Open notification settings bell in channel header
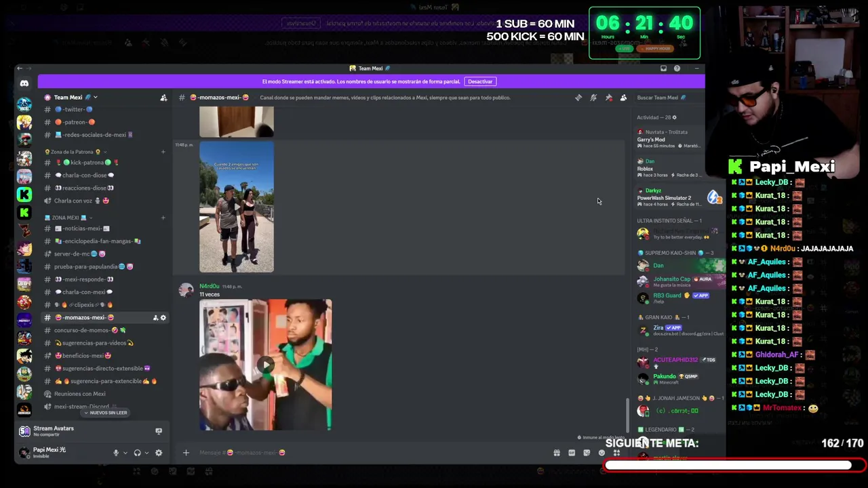The height and width of the screenshot is (488, 868). tap(593, 98)
